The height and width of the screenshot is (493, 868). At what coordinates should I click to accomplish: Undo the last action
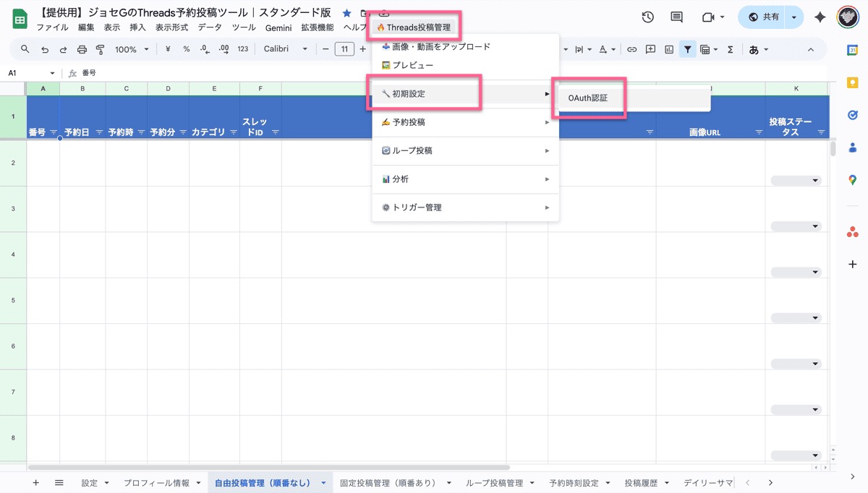pos(45,49)
